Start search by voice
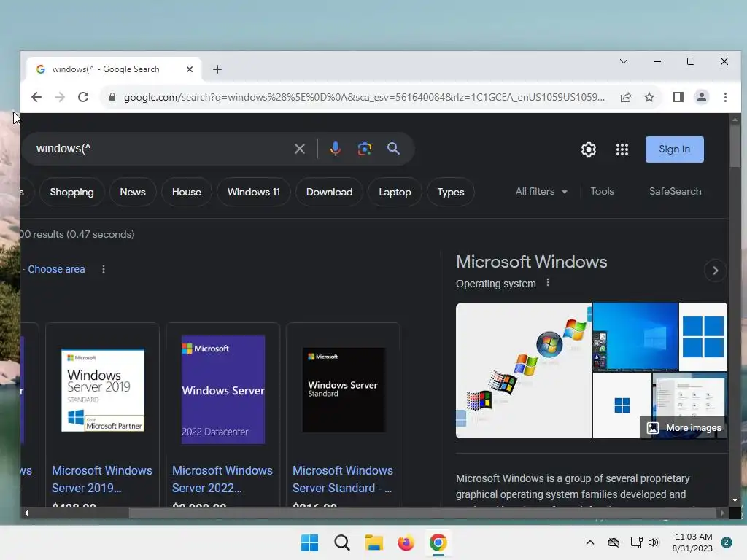747x560 pixels. [336, 149]
